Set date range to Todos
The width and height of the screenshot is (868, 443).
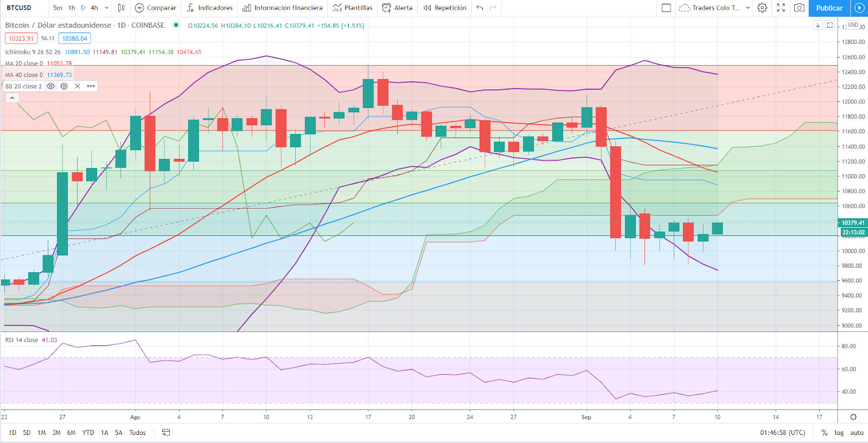coord(137,432)
